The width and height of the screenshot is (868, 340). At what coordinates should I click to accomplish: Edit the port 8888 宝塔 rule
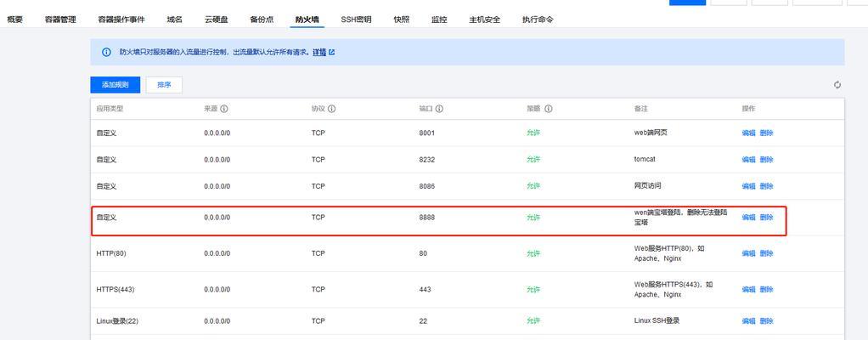point(748,218)
